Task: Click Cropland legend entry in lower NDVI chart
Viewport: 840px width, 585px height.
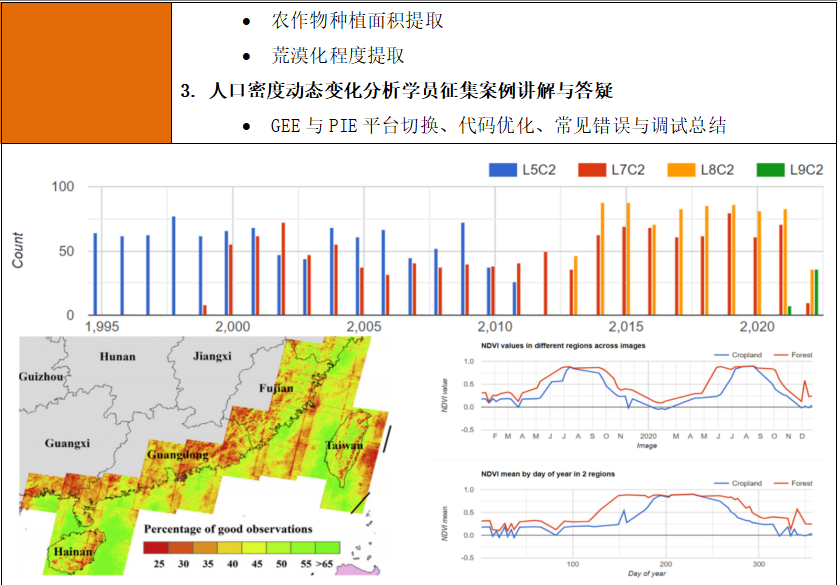Action: [x=738, y=483]
